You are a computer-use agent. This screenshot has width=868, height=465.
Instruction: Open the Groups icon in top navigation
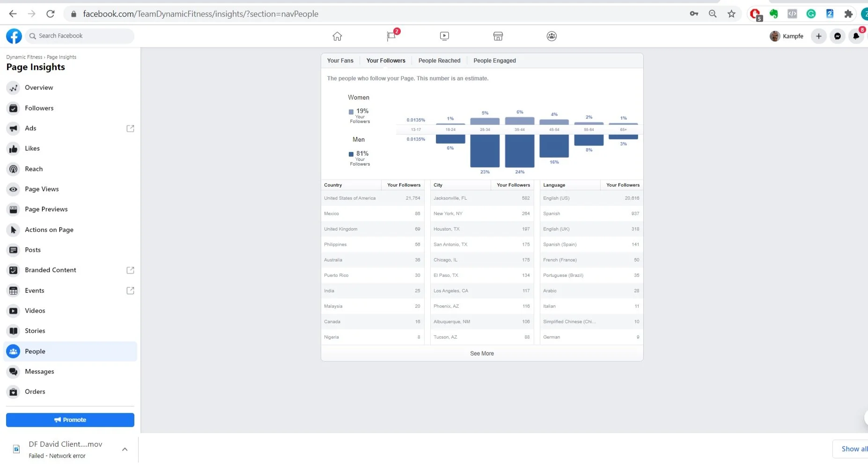552,36
